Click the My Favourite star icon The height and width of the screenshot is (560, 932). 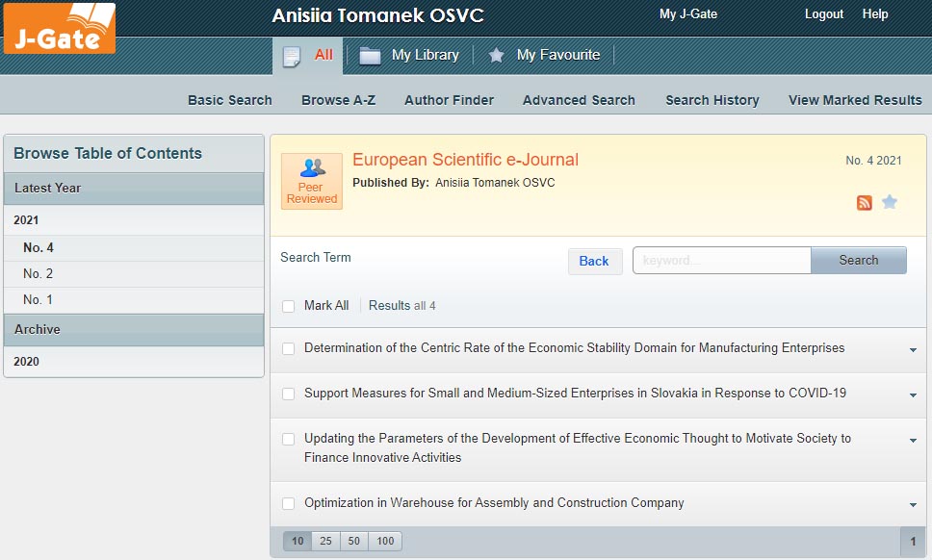(496, 56)
